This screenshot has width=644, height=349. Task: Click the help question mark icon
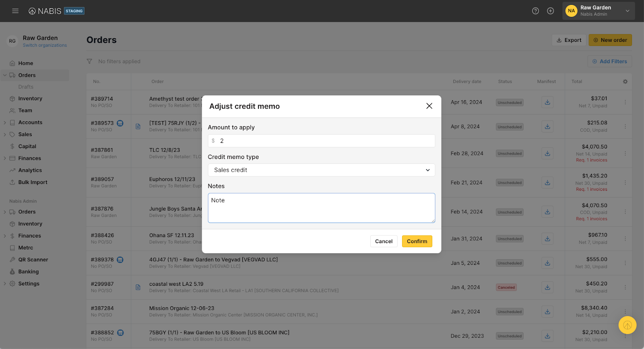[535, 11]
